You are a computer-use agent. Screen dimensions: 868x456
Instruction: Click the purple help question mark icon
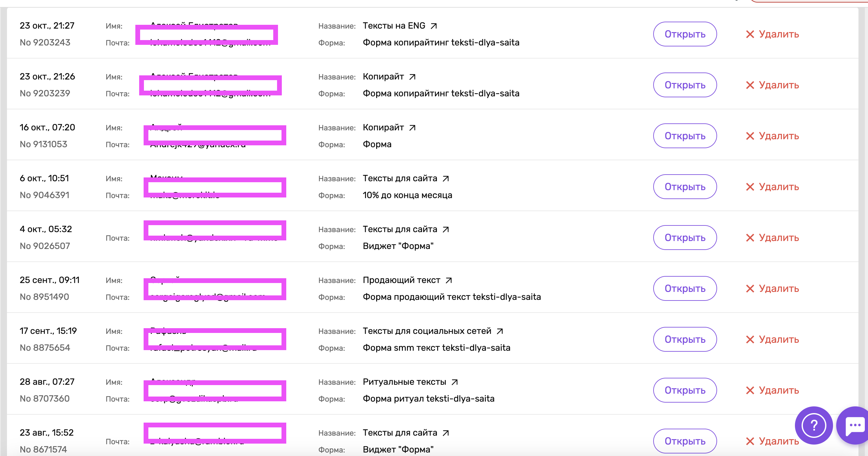(x=814, y=425)
